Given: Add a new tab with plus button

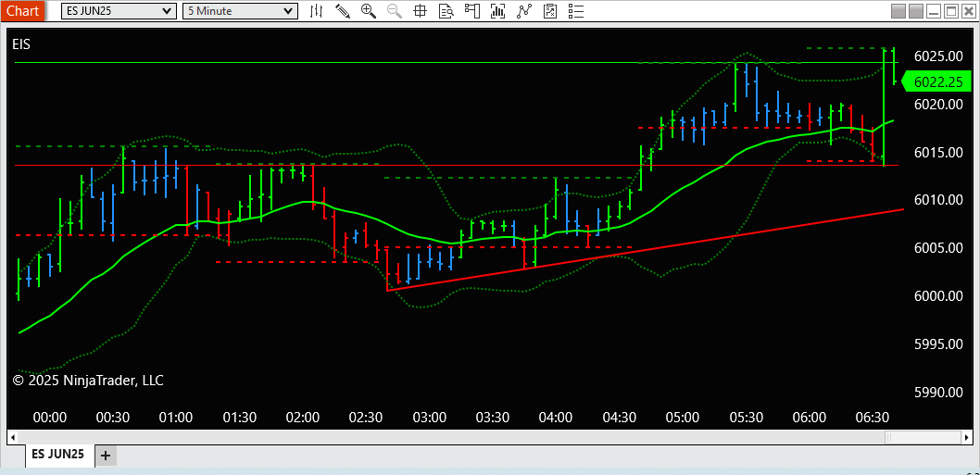Looking at the screenshot, I should [105, 455].
